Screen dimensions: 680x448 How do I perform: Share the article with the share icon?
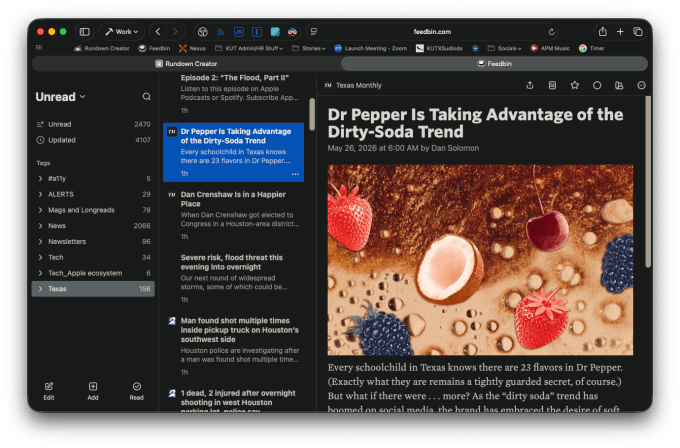[530, 85]
